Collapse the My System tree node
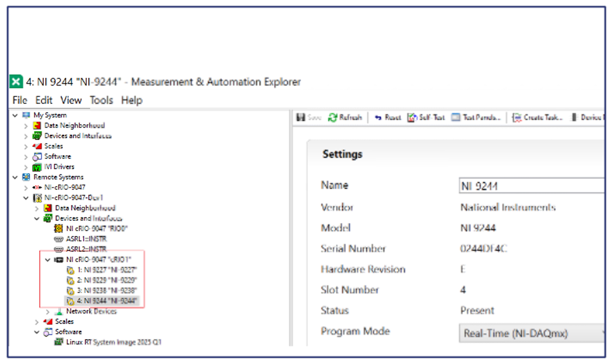 pos(15,115)
